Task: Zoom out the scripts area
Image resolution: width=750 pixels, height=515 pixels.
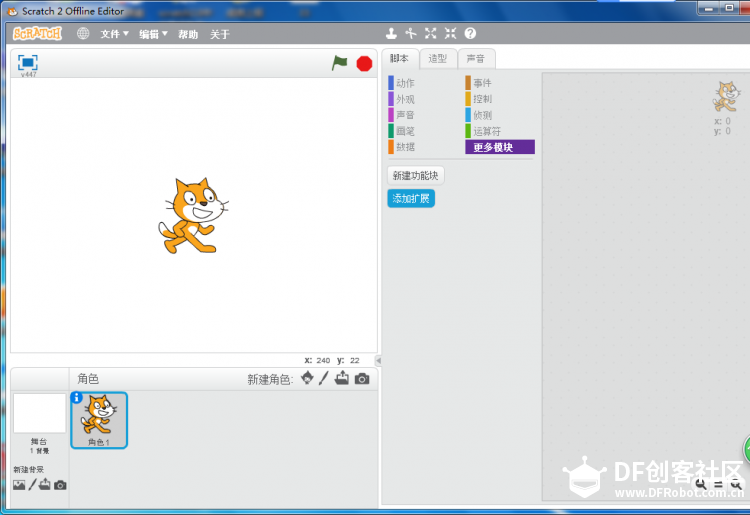Action: tap(701, 484)
